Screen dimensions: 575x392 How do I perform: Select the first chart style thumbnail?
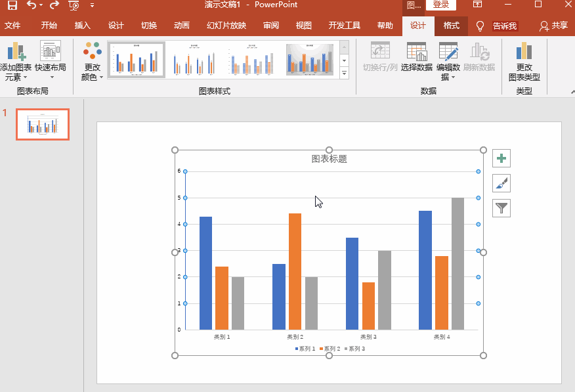pos(137,59)
